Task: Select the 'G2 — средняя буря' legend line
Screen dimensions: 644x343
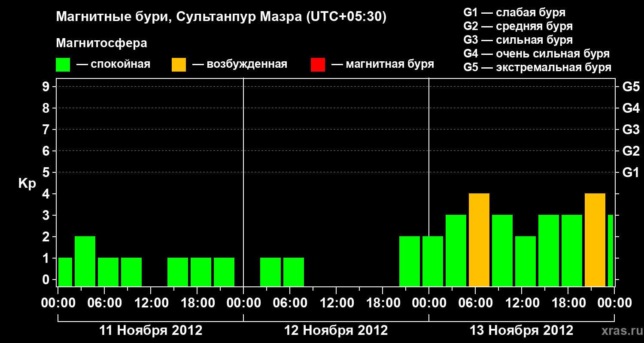Action: pyautogui.click(x=518, y=26)
